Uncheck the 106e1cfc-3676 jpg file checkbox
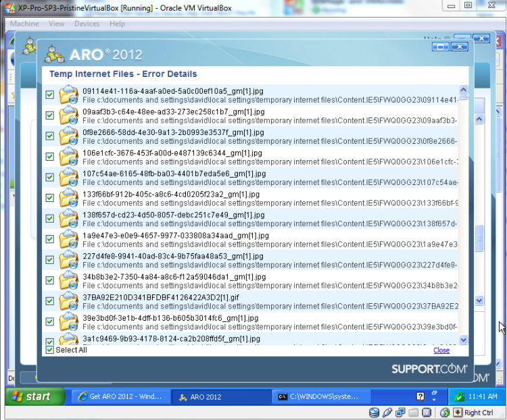 [50, 157]
